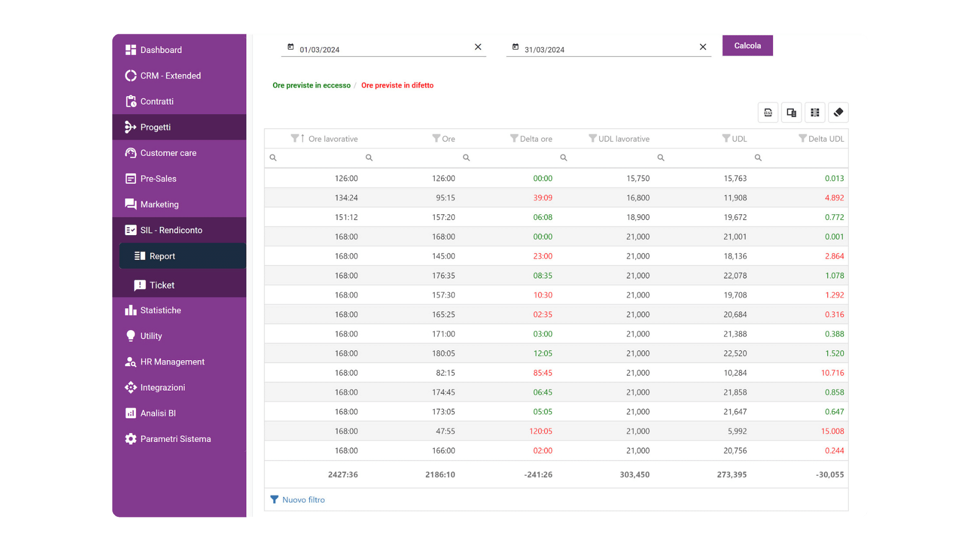Go to Contratti in the sidebar

click(179, 102)
